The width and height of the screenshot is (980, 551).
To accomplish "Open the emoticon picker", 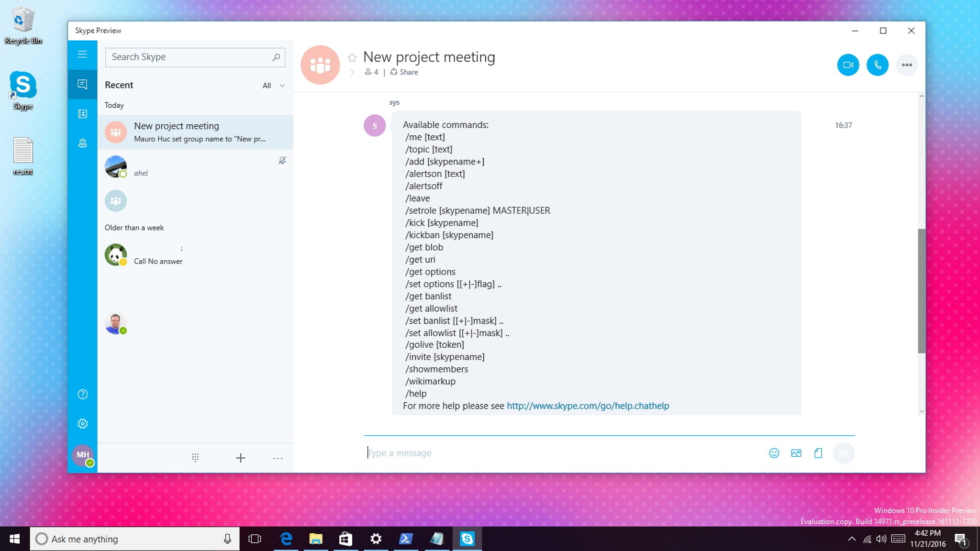I will pos(774,453).
